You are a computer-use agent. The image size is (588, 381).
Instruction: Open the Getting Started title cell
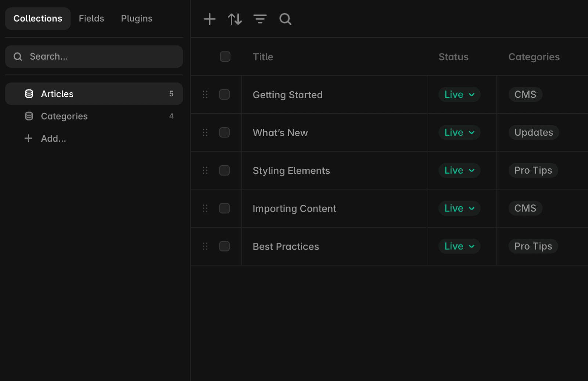334,95
